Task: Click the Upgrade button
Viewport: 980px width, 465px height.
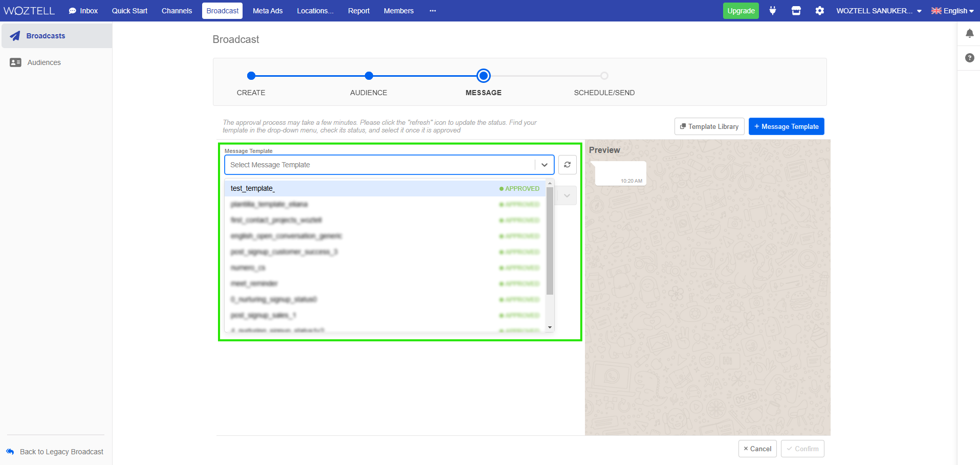Action: coord(741,10)
